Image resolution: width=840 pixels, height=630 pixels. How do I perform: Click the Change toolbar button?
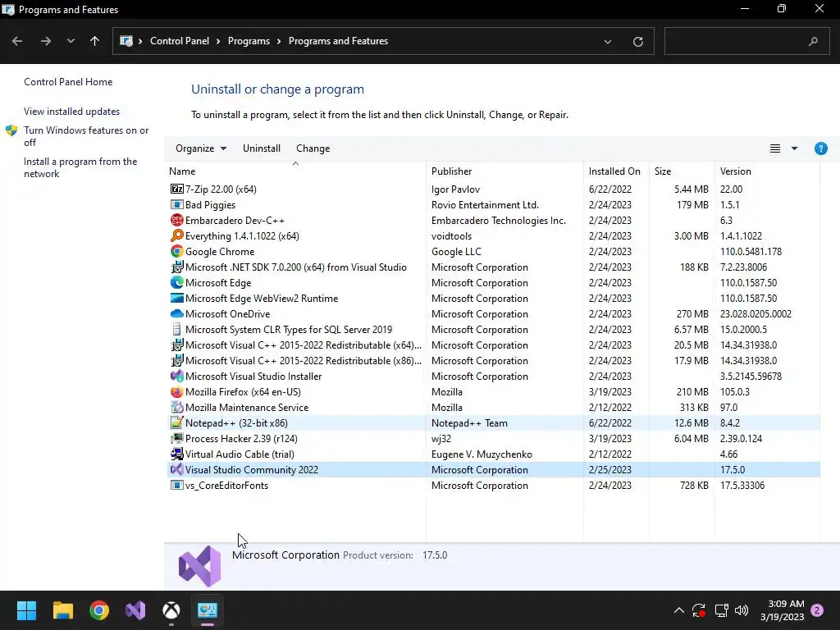pos(313,148)
